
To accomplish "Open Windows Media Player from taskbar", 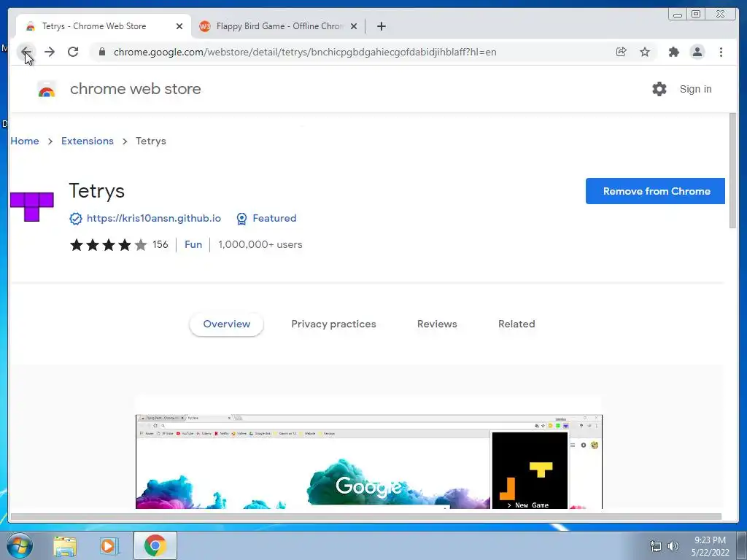I will 109,546.
